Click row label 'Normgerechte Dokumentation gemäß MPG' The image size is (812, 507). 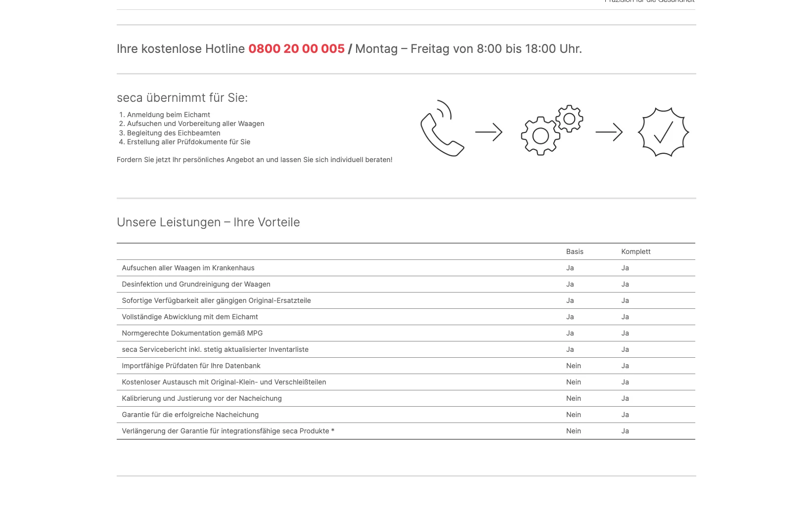pyautogui.click(x=192, y=333)
